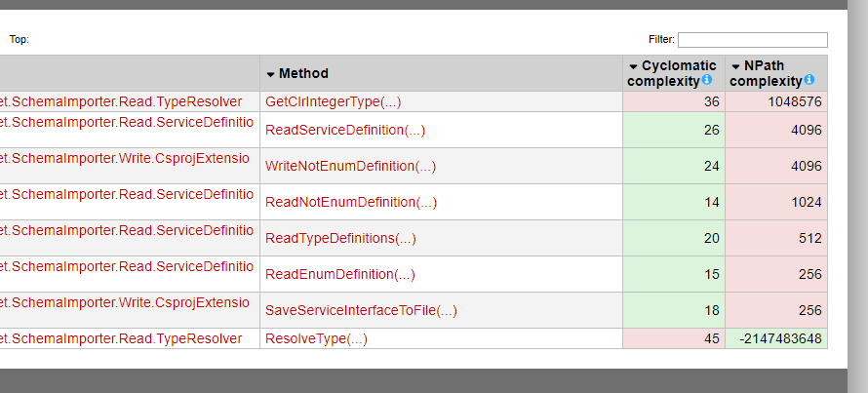Open the CsprojExtensio class link beside SaveServiceInterfaceToFile
Image resolution: width=868 pixels, height=393 pixels.
125,303
